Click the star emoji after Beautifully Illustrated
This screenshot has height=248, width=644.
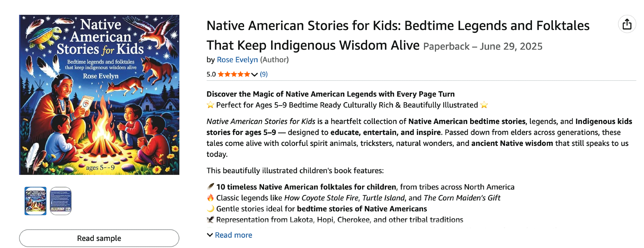(x=484, y=105)
